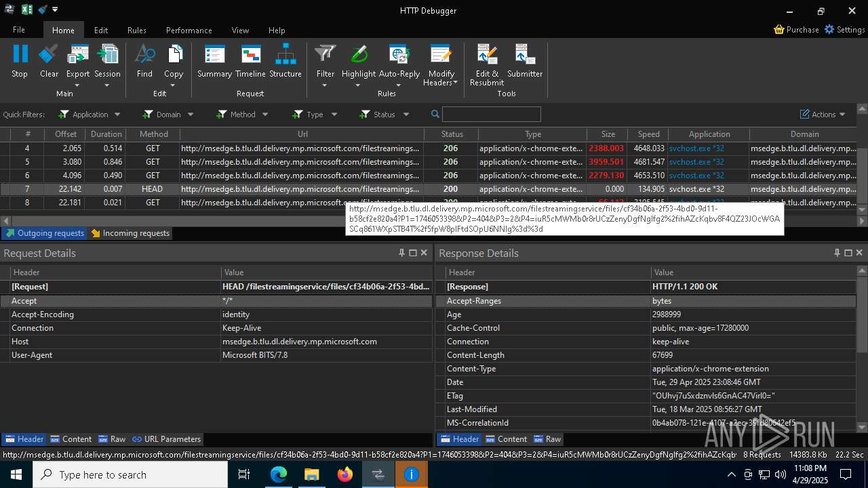Maximize the Request Details panel
Image resolution: width=868 pixels, height=488 pixels.
(412, 253)
